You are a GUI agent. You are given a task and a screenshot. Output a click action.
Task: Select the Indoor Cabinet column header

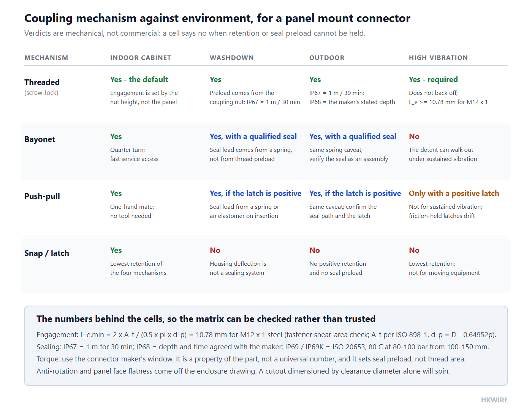(141, 58)
